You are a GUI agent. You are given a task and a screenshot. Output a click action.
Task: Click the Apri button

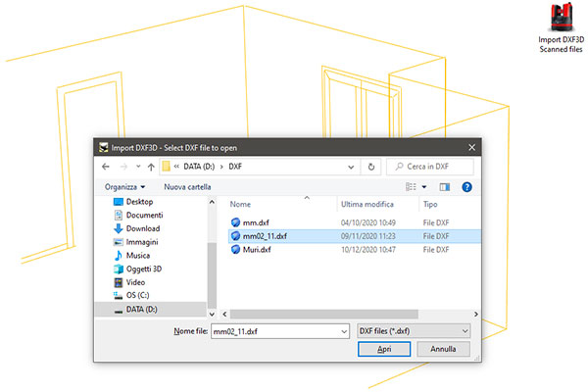pyautogui.click(x=384, y=349)
